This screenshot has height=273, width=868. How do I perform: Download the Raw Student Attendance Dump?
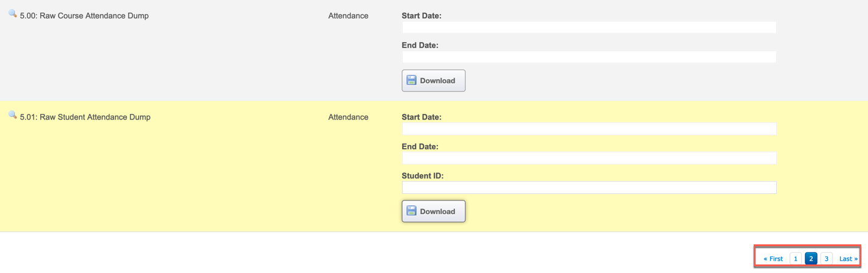(x=433, y=211)
